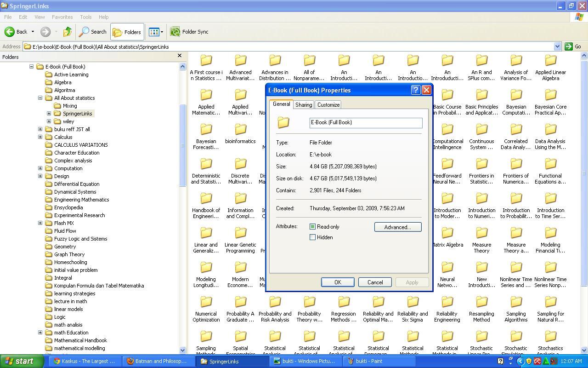Select the 'Linear Genetic Programming' folder icon

pyautogui.click(x=240, y=233)
